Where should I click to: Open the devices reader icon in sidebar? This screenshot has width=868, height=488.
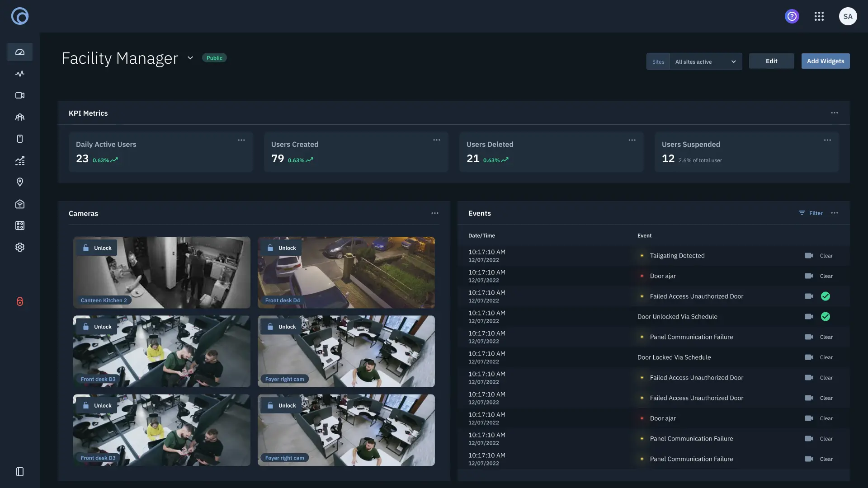(20, 139)
